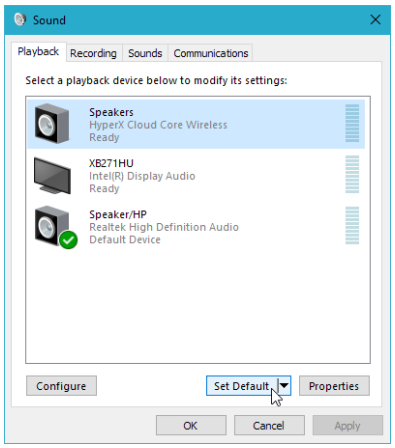The width and height of the screenshot is (395, 448).
Task: Select the Speakers device name text
Action: tap(111, 112)
